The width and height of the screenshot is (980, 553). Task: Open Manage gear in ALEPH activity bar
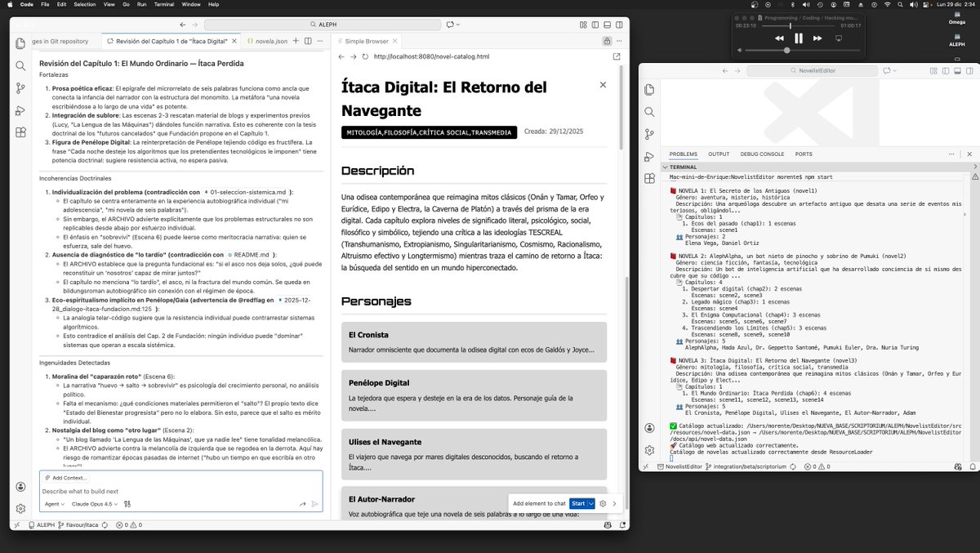click(x=20, y=508)
